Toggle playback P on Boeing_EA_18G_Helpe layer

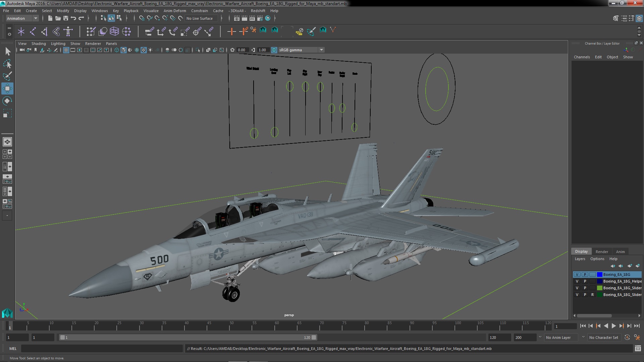(x=585, y=281)
